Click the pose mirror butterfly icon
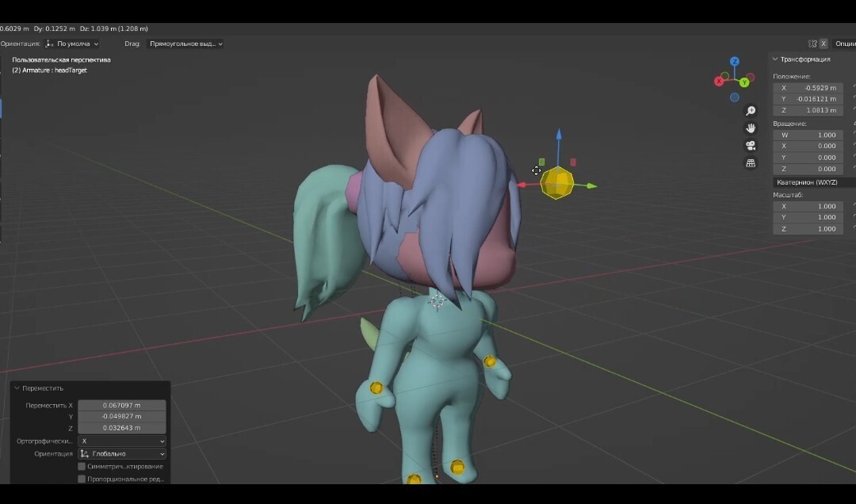The image size is (856, 504). coord(812,44)
